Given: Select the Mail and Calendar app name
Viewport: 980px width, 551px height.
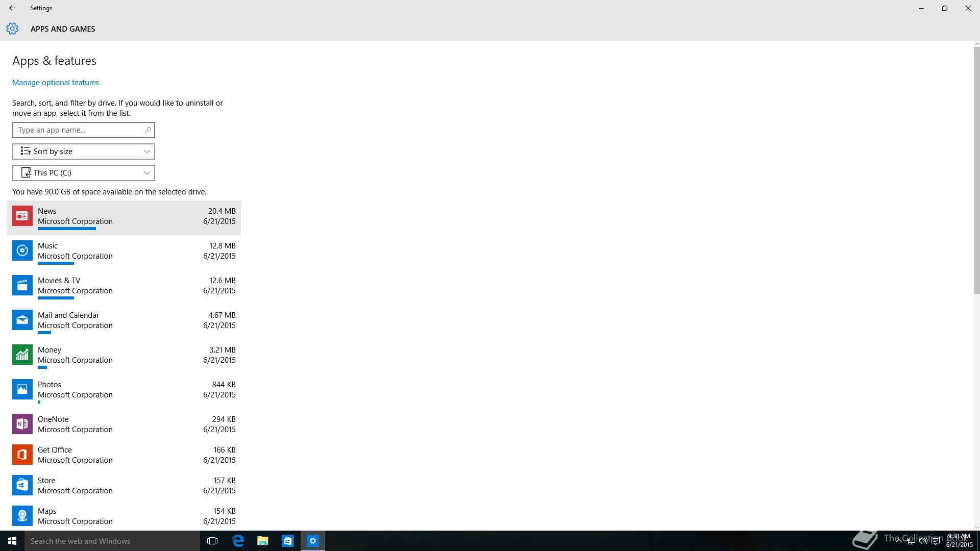Looking at the screenshot, I should point(68,315).
